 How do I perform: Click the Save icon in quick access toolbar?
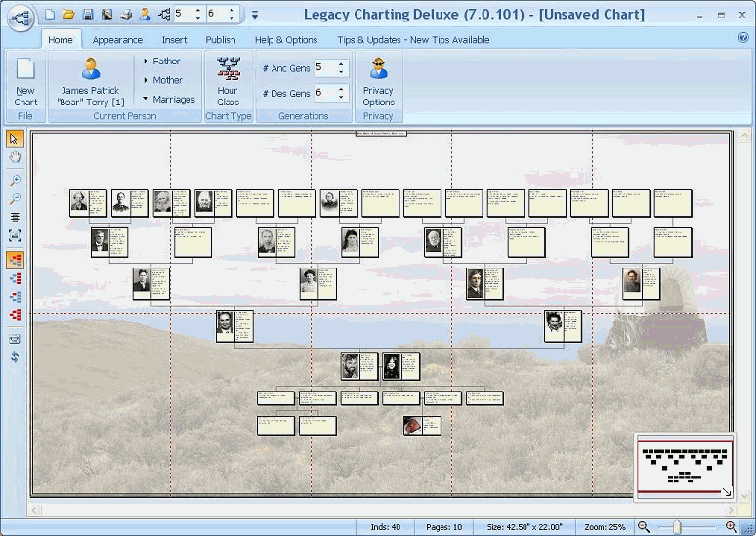click(88, 14)
